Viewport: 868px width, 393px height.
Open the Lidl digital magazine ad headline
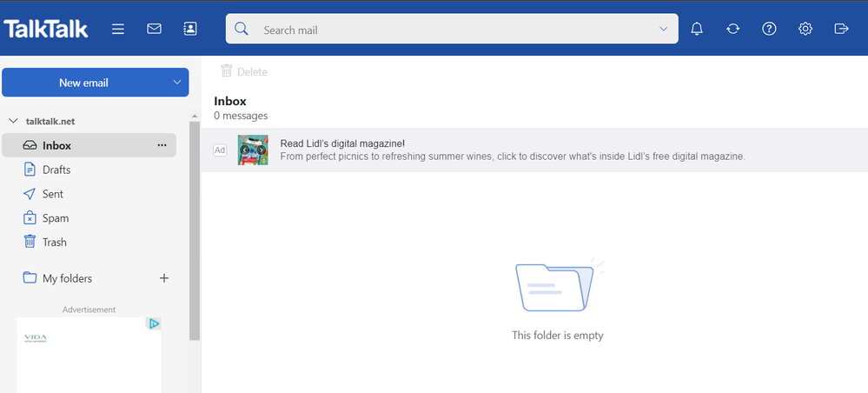pos(342,143)
